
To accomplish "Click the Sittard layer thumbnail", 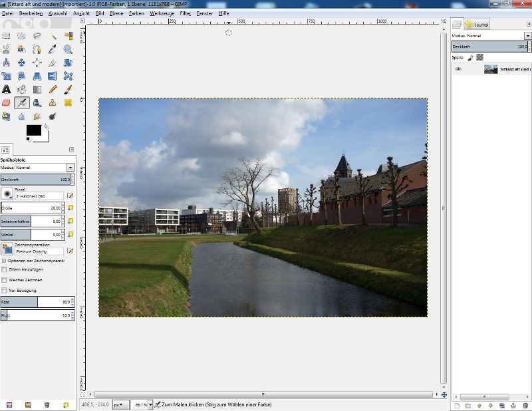I will coord(491,69).
